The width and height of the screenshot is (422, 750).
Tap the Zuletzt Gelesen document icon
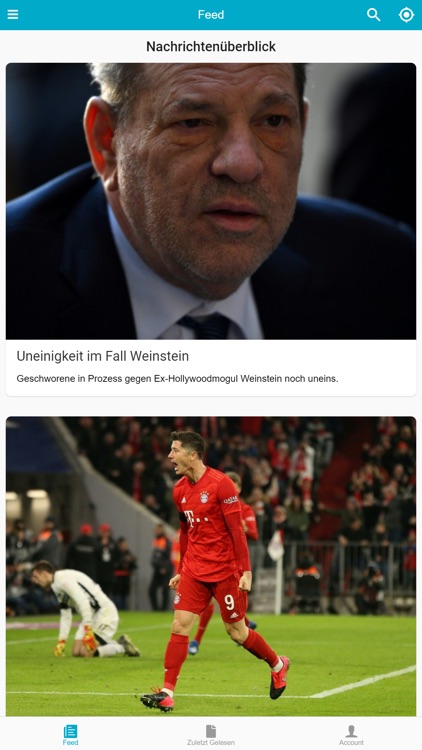point(211,731)
